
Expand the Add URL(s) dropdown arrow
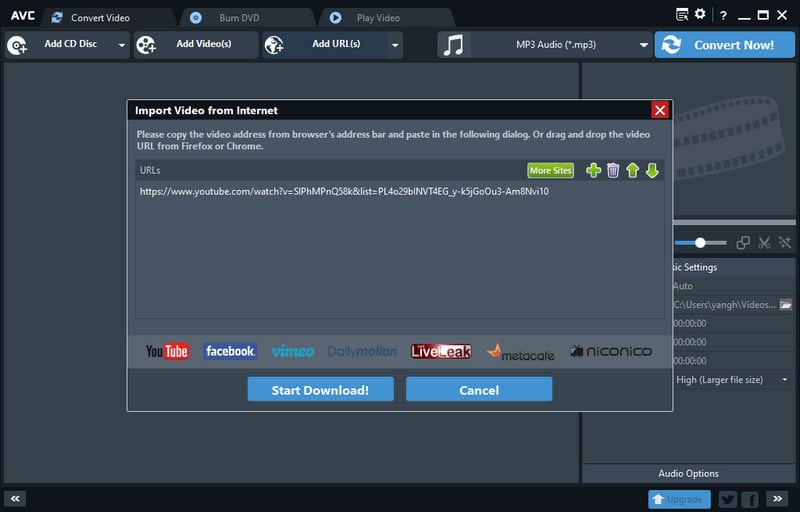pos(395,45)
